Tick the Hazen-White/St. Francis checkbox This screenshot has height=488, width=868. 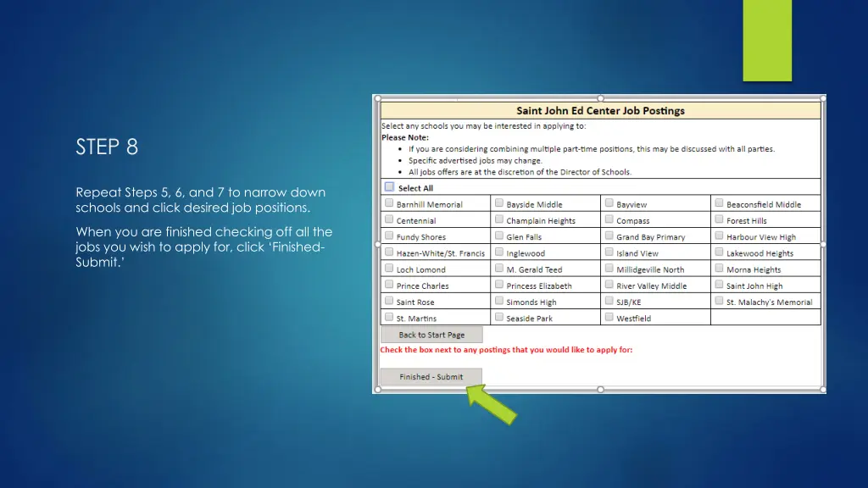[x=389, y=252]
